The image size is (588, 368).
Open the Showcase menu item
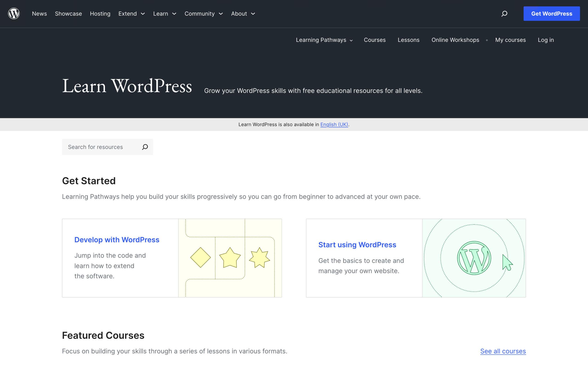click(68, 14)
